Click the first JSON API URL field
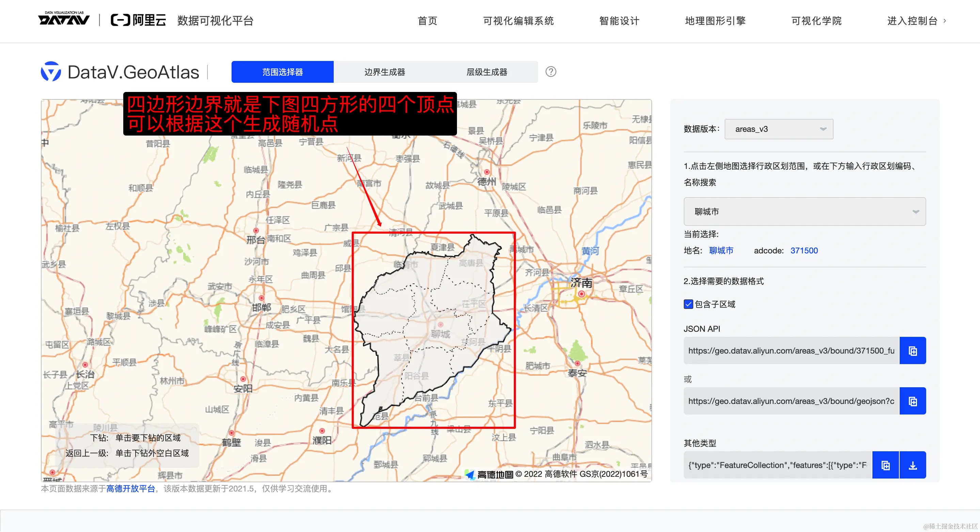Image resolution: width=980 pixels, height=532 pixels. coord(791,350)
